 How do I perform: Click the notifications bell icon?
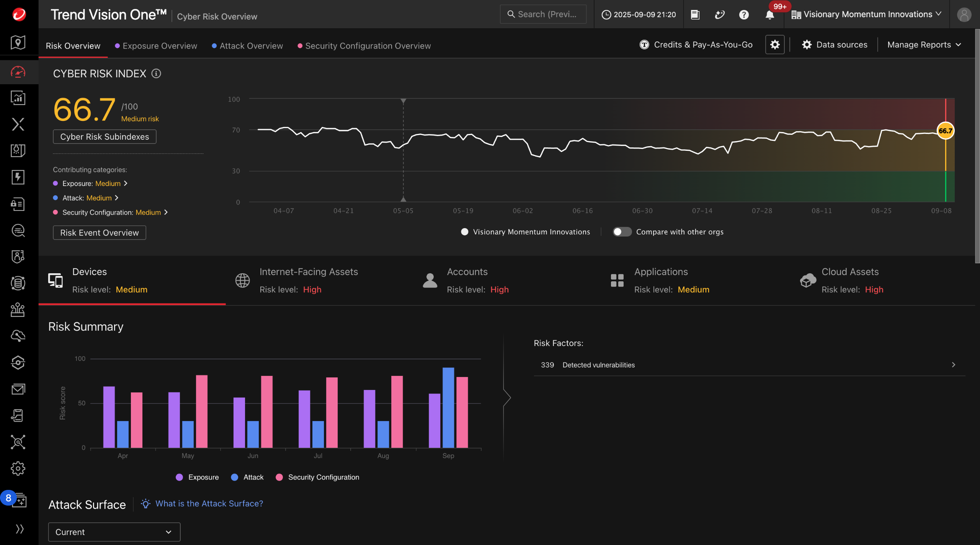click(769, 15)
